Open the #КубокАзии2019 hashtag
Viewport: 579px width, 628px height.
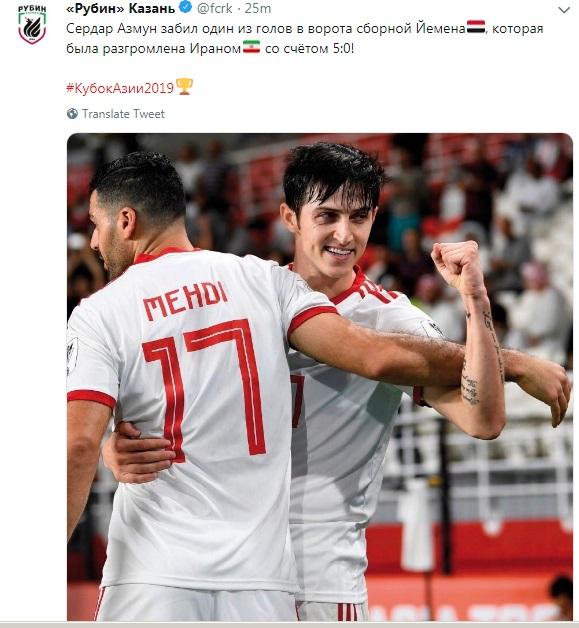pyautogui.click(x=120, y=88)
